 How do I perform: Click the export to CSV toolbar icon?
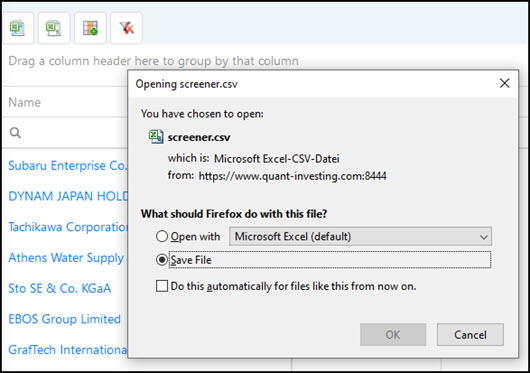point(54,28)
